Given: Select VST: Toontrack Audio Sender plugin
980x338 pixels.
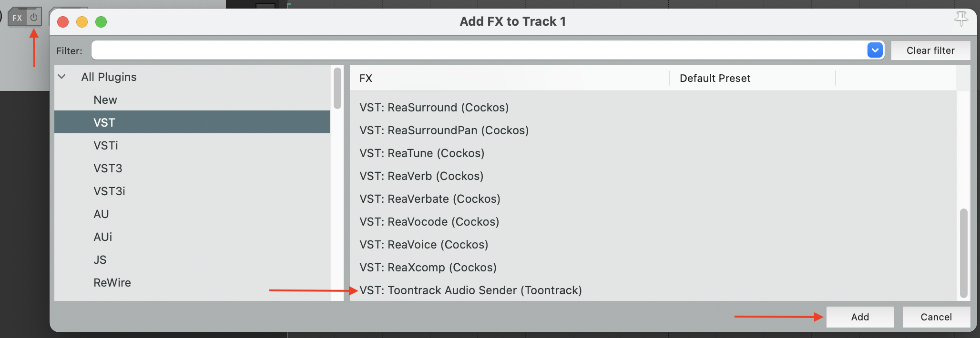Looking at the screenshot, I should [470, 290].
